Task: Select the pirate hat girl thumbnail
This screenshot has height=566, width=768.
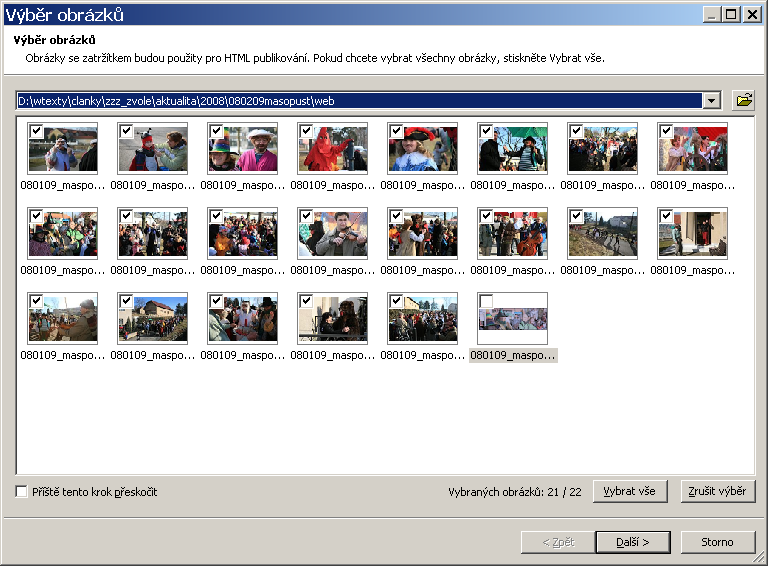Action: tap(423, 150)
